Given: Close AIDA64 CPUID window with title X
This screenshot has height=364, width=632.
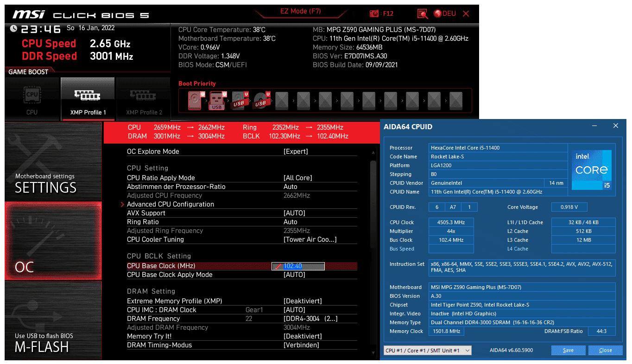Looking at the screenshot, I should (616, 126).
